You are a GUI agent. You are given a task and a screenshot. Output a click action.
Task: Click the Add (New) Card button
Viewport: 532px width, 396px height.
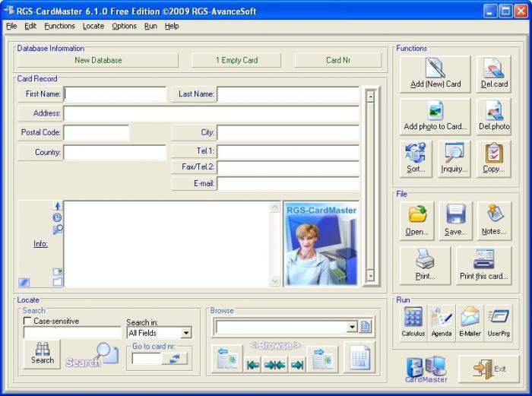click(435, 74)
